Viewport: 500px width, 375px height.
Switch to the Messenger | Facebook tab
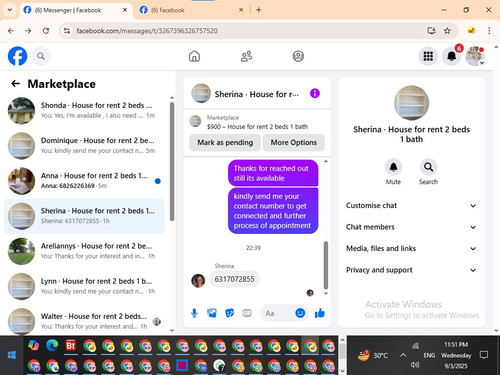(75, 10)
